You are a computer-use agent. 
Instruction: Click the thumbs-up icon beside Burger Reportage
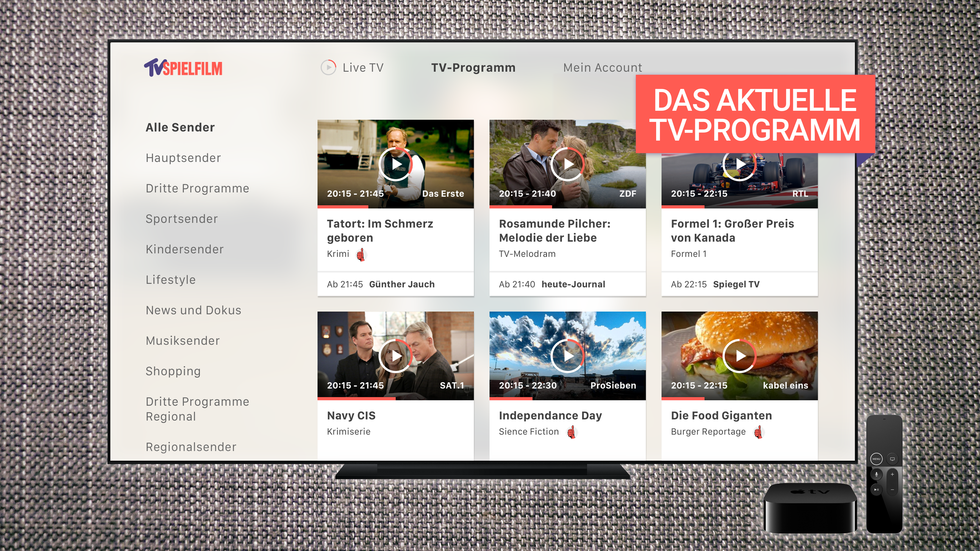[758, 432]
